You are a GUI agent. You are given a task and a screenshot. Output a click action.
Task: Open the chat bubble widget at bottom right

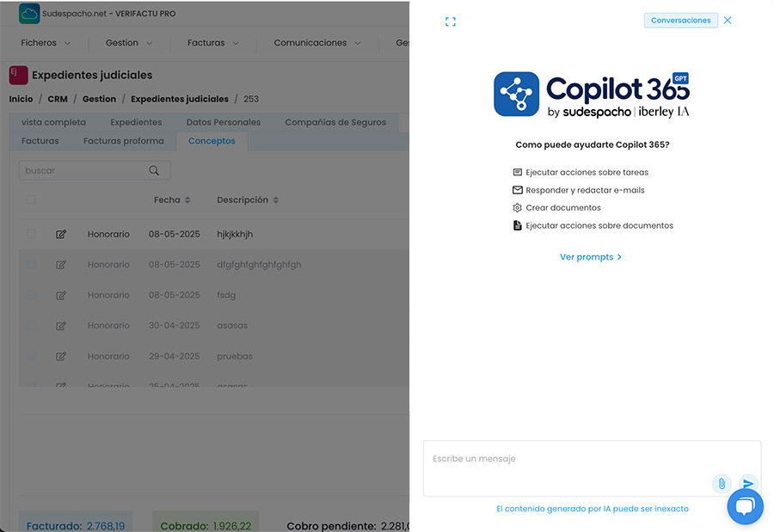click(x=745, y=506)
